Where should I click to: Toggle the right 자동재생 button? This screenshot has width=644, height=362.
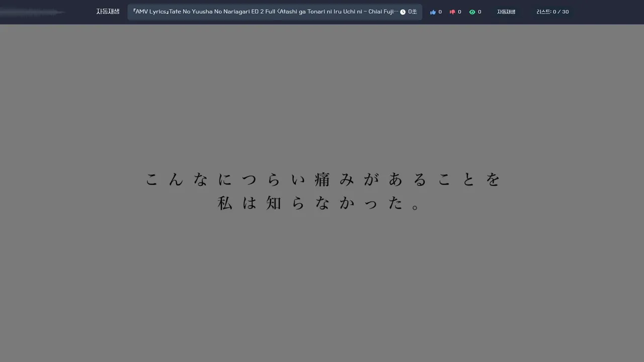tap(506, 12)
